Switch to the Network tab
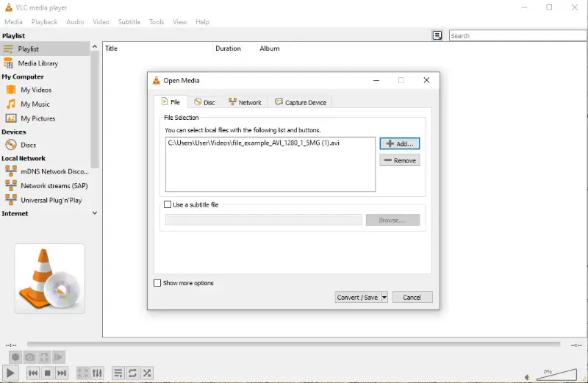588x383 pixels. (x=245, y=102)
